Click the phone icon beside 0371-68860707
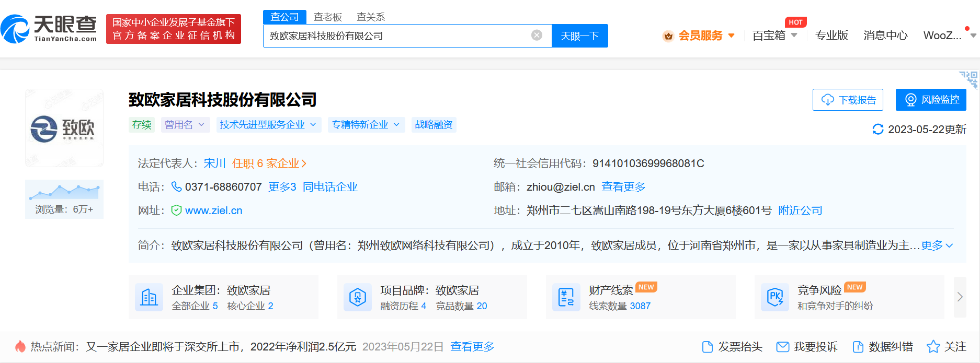 click(x=177, y=186)
